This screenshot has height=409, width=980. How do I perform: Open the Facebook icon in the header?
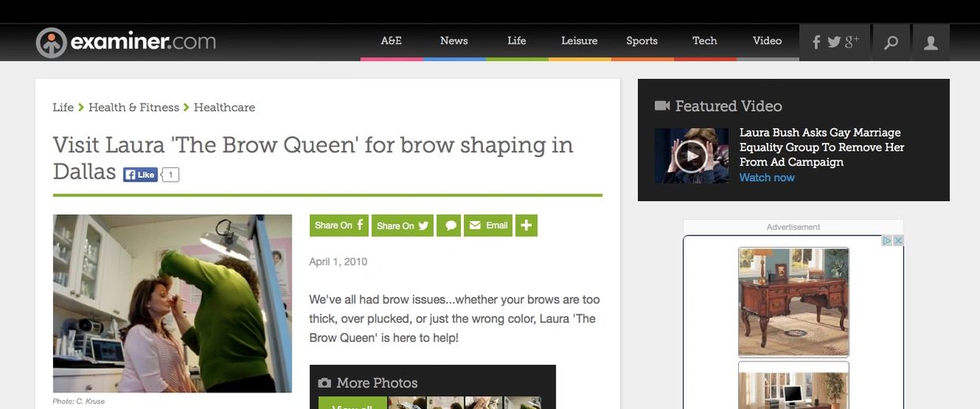click(816, 43)
